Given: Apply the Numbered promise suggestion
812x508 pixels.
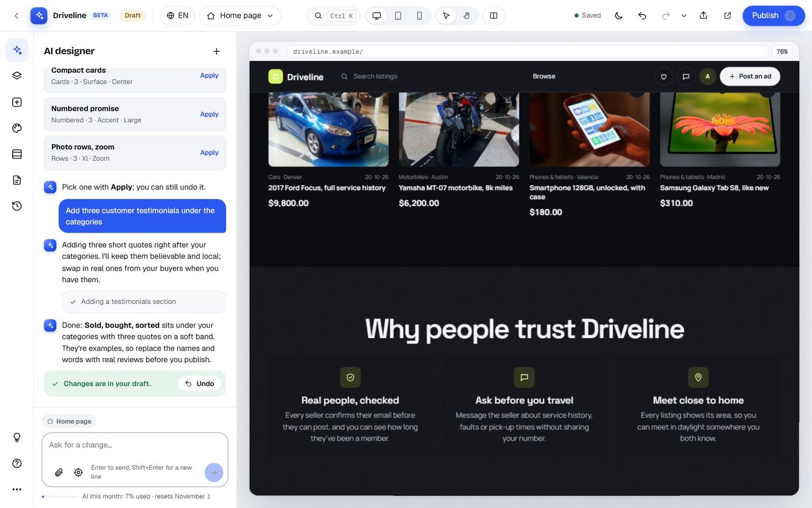Looking at the screenshot, I should [x=209, y=114].
